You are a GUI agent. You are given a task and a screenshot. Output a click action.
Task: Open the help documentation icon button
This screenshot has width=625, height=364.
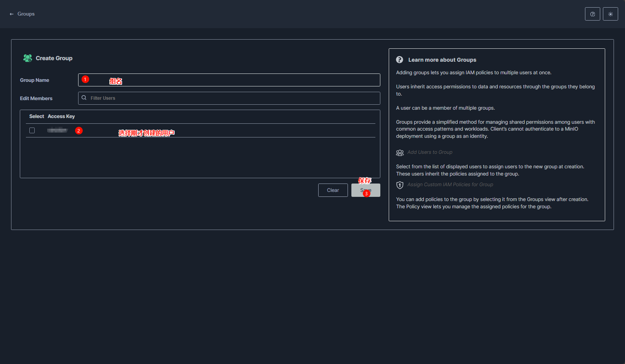click(x=592, y=14)
